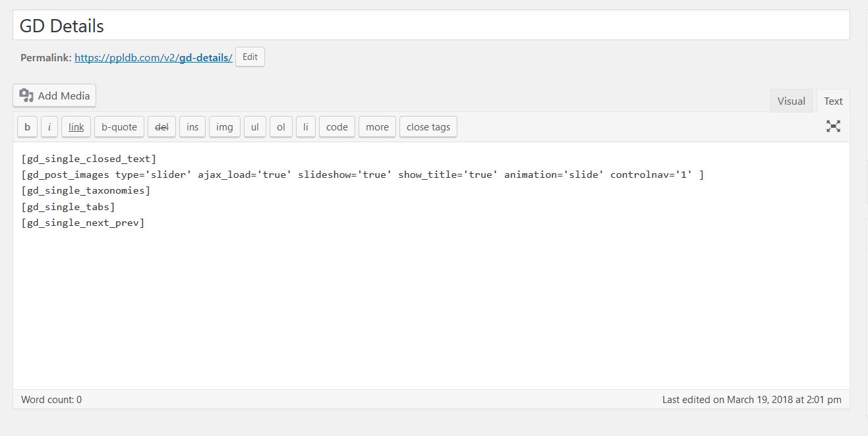This screenshot has width=868, height=436.
Task: Switch to the Text editor tab
Action: pos(833,101)
